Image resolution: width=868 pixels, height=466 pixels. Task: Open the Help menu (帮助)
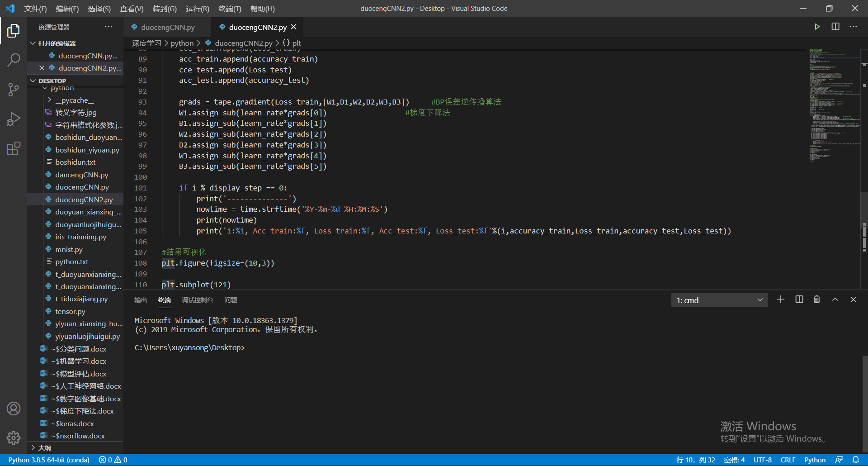(x=262, y=9)
